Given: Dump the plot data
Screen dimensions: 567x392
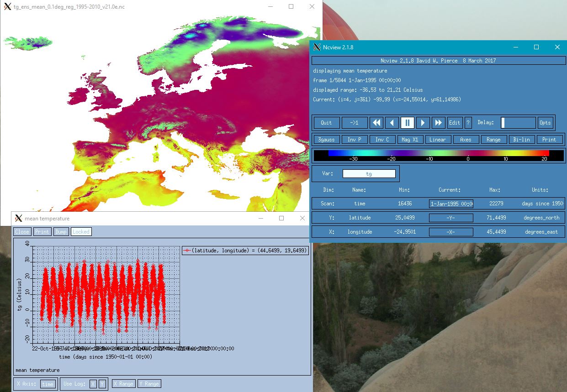Looking at the screenshot, I should point(61,232).
